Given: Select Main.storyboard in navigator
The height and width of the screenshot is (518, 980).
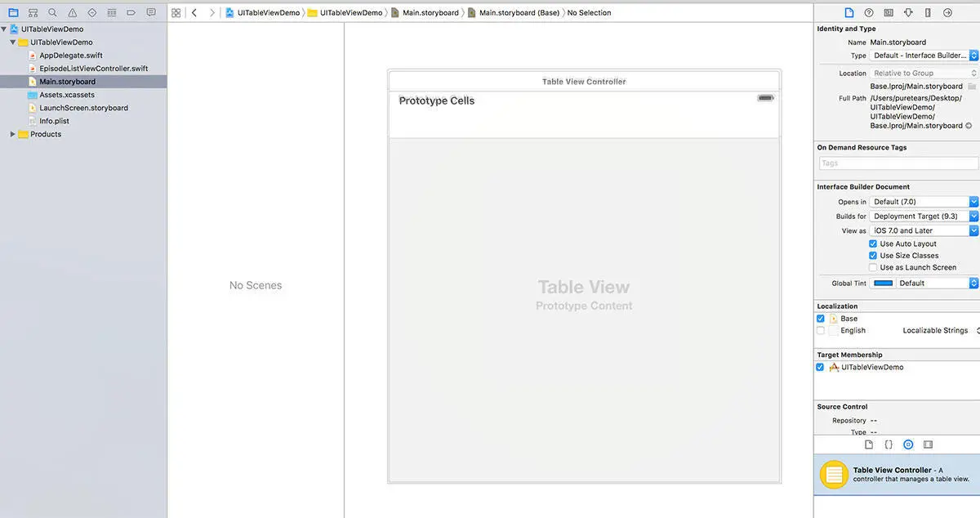Looking at the screenshot, I should [x=83, y=82].
